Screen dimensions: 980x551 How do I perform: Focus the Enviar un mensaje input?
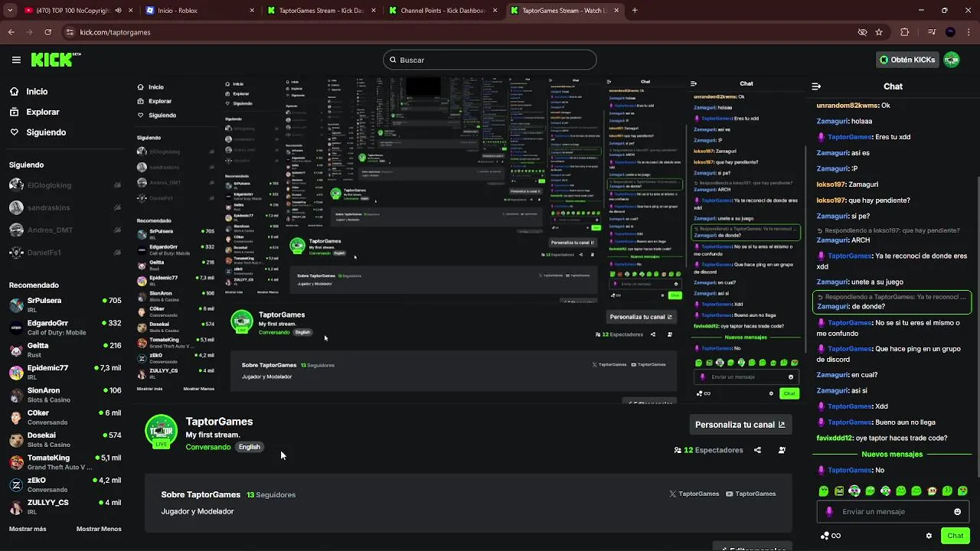(892, 512)
